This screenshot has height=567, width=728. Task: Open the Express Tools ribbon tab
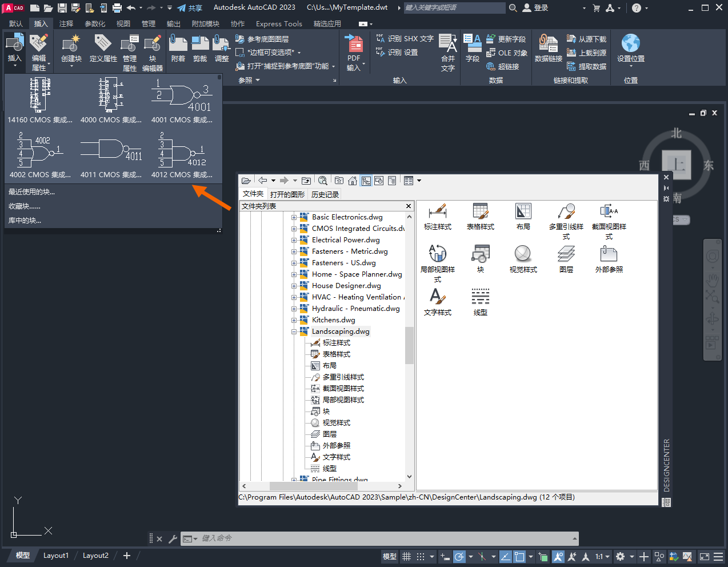click(279, 23)
